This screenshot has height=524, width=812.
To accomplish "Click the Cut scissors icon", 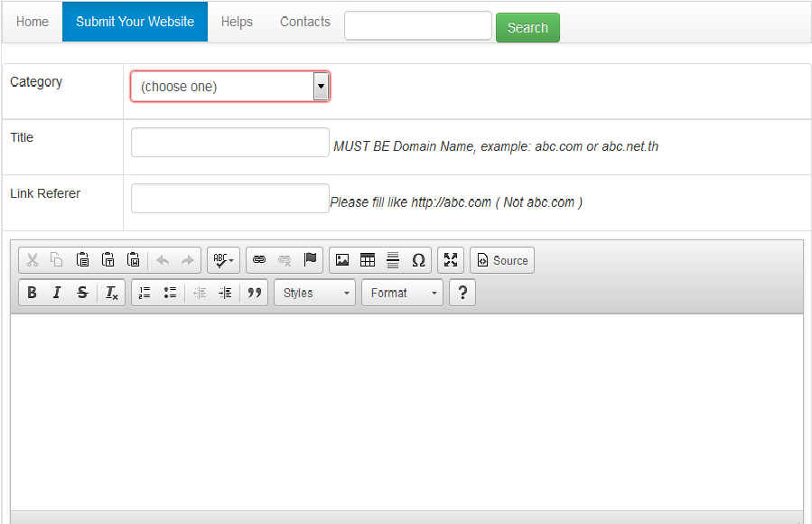I will [33, 260].
